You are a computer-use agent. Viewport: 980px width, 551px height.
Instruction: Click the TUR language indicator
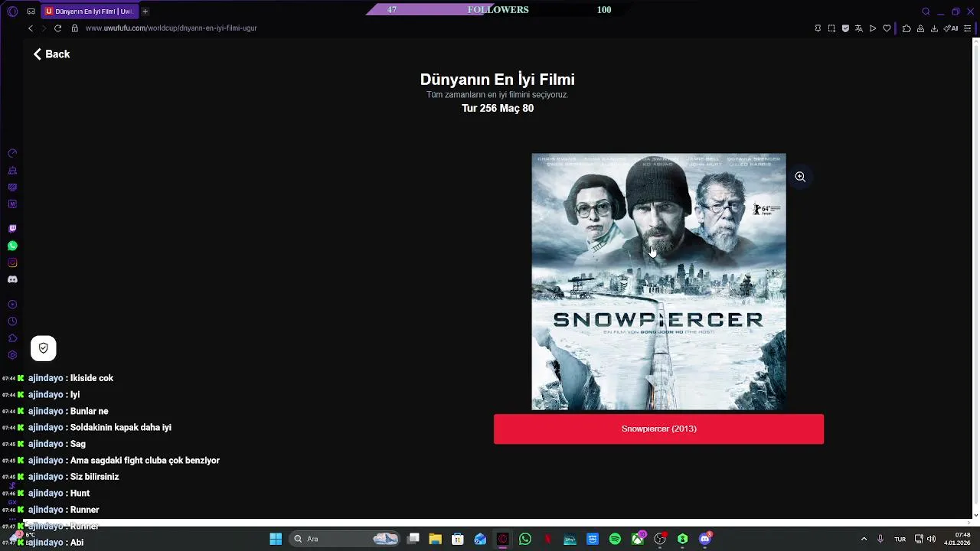(x=900, y=539)
